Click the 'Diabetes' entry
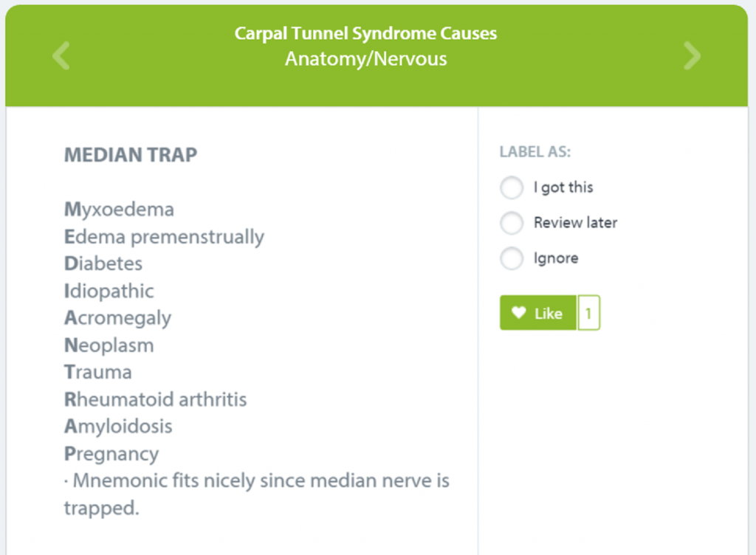Screen dimensions: 756x555 [103, 263]
